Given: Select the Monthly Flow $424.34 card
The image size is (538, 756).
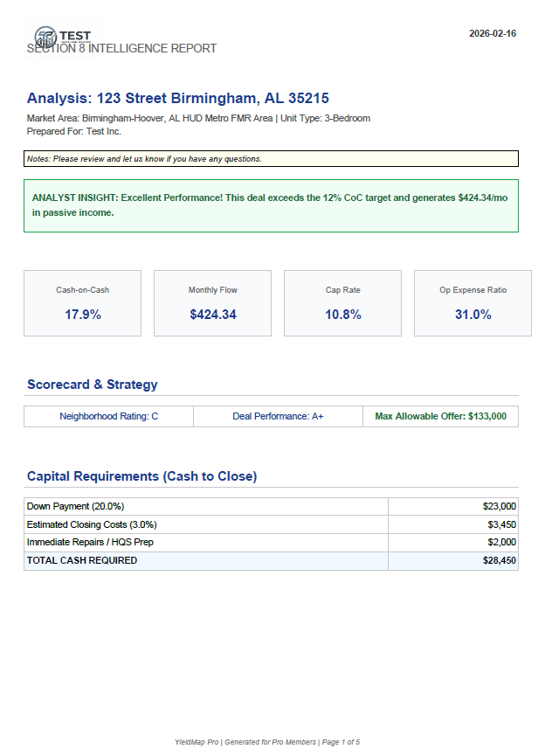Looking at the screenshot, I should point(212,303).
